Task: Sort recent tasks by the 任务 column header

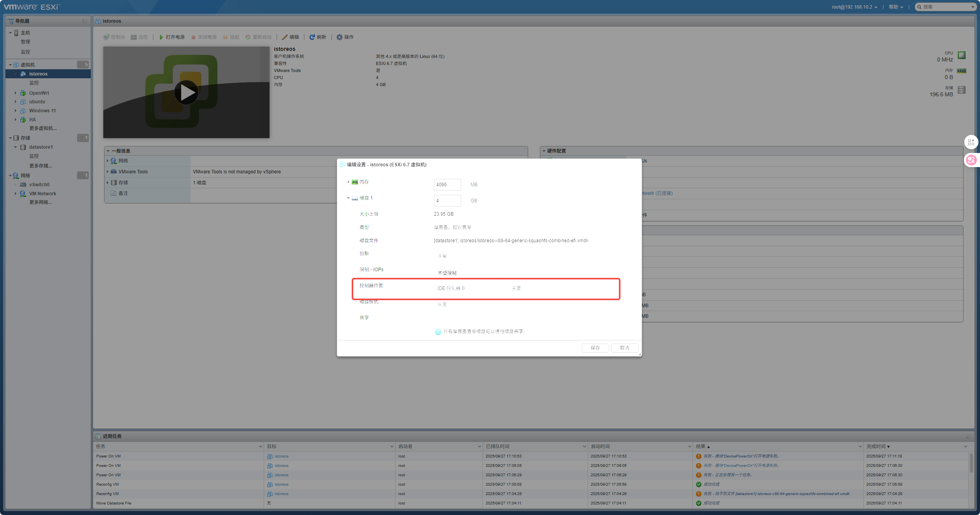Action: (179, 447)
